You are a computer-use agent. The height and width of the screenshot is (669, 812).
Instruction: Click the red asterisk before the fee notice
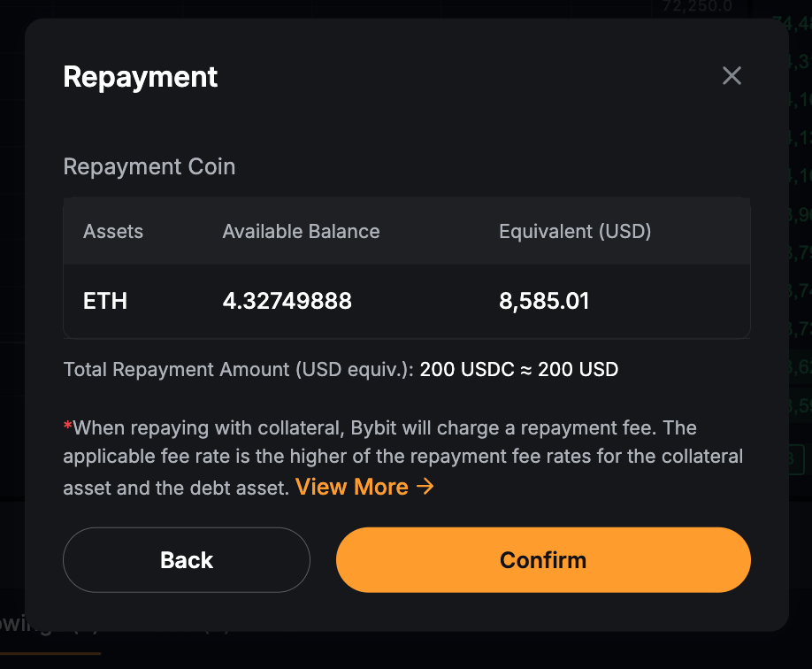[67, 428]
